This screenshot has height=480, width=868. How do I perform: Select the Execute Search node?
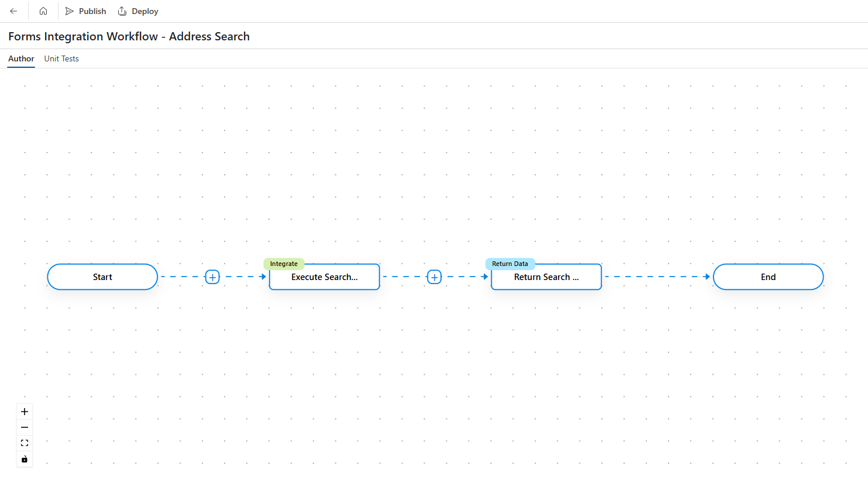[324, 278]
